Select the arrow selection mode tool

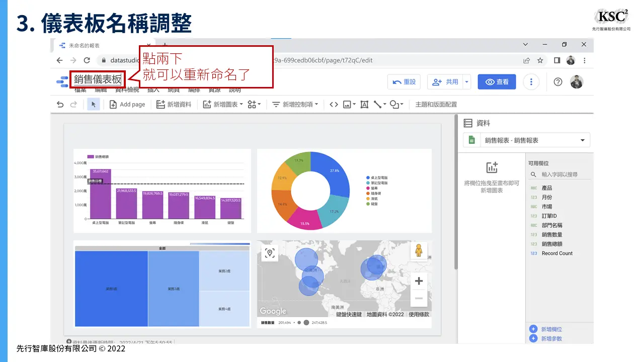tap(93, 104)
